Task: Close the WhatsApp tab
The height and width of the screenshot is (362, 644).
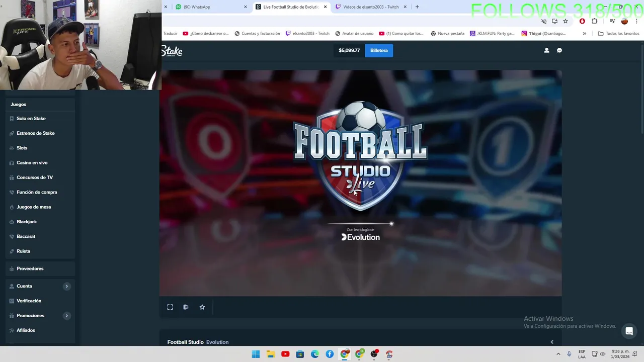Action: [x=246, y=7]
